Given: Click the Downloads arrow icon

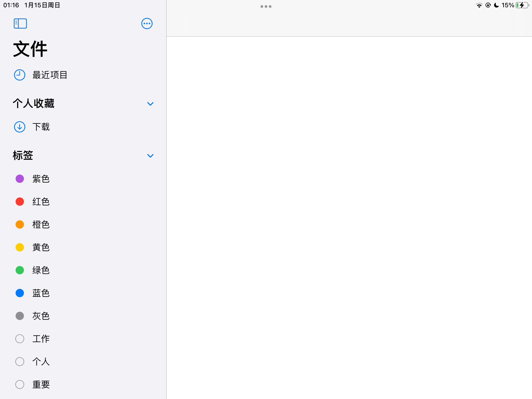Looking at the screenshot, I should coord(19,127).
